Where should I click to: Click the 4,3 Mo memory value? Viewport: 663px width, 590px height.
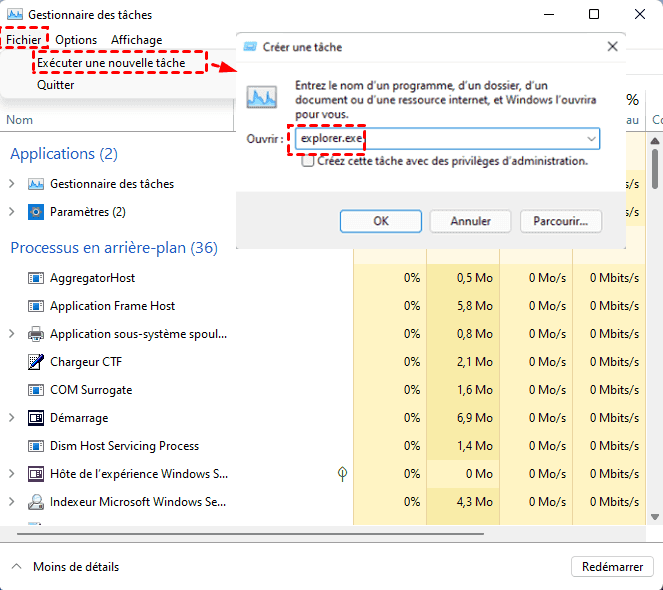pos(475,502)
